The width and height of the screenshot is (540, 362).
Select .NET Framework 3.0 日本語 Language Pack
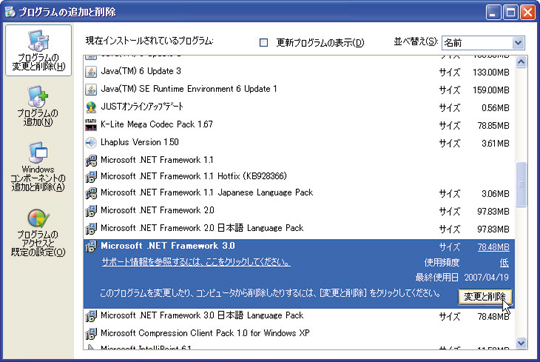point(299,316)
